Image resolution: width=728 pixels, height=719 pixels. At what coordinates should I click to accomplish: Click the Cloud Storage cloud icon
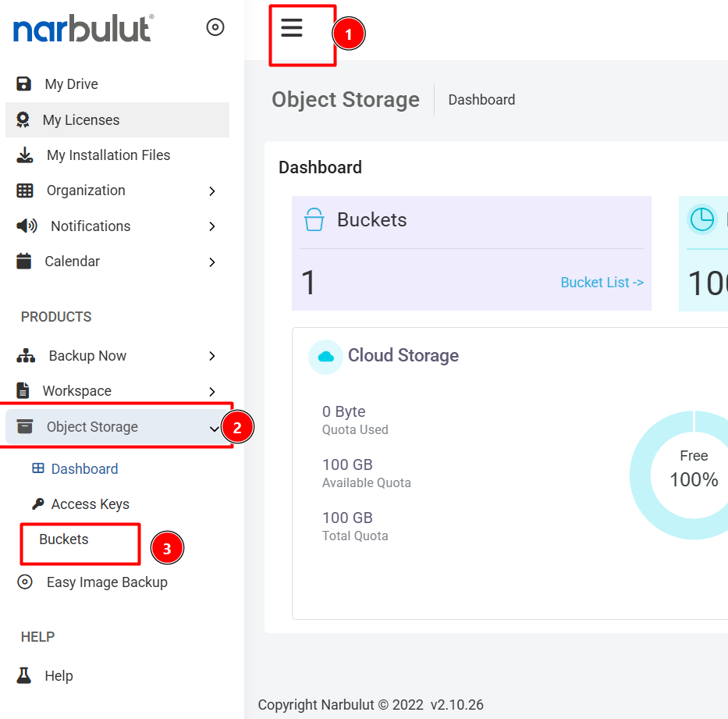click(326, 357)
